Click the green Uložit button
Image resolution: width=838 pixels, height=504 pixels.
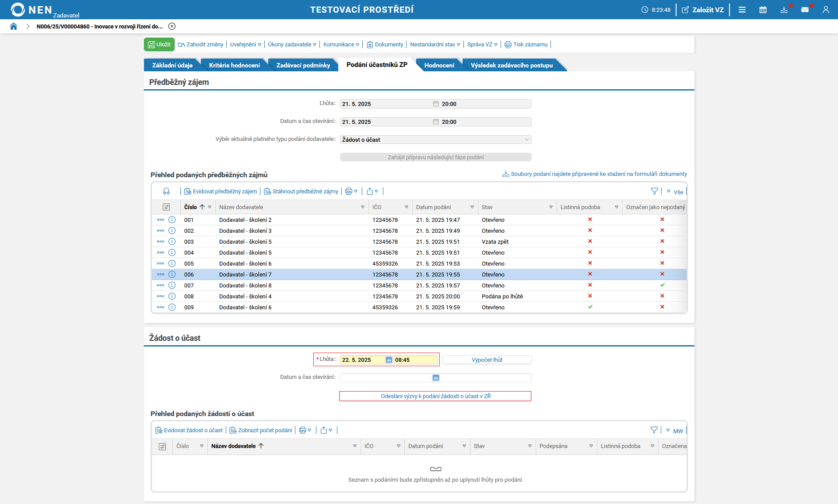pos(159,44)
